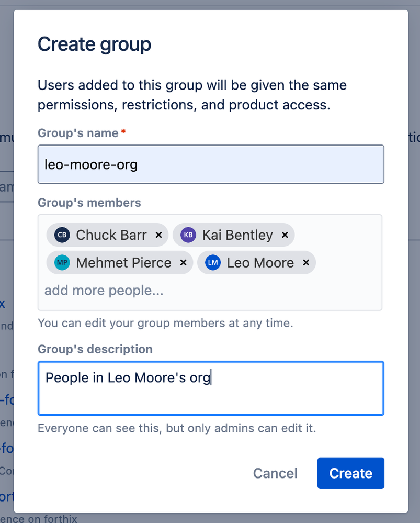Remove Mehmet Pierce using the × icon
Viewport: 420px width, 523px height.
[x=183, y=262]
